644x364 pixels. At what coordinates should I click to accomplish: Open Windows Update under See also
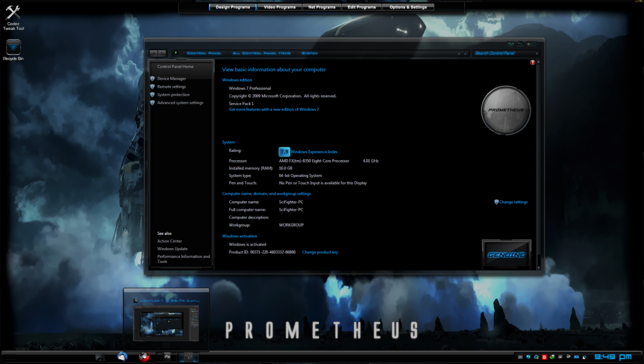pos(172,249)
